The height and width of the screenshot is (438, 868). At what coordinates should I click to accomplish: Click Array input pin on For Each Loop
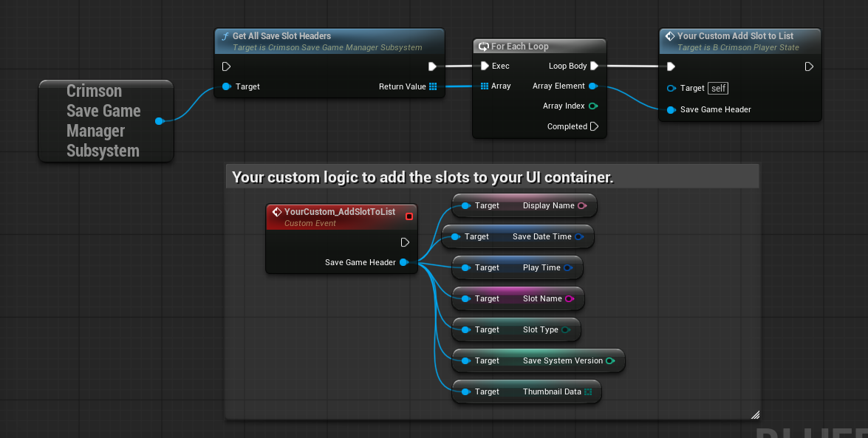(x=485, y=86)
